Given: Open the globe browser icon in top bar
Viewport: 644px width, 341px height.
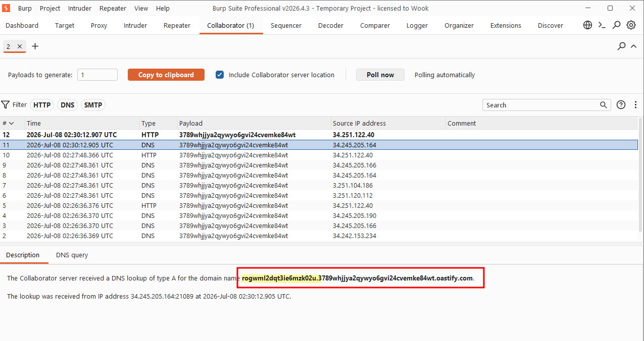Looking at the screenshot, I should [587, 25].
